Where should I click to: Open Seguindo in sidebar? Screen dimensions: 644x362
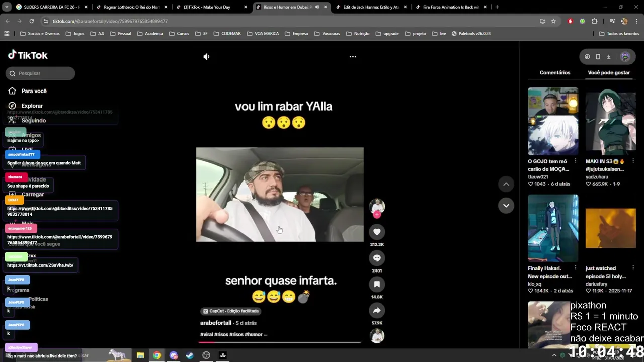click(x=27, y=121)
